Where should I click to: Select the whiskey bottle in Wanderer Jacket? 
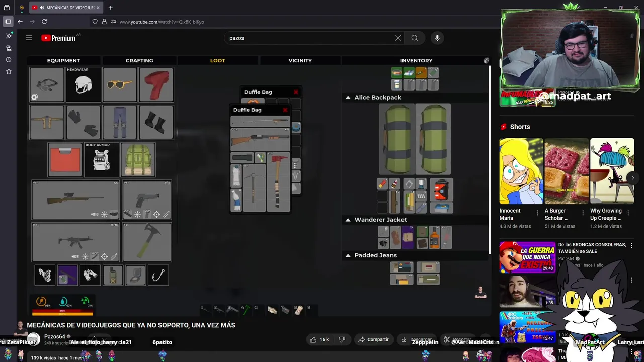point(434,237)
